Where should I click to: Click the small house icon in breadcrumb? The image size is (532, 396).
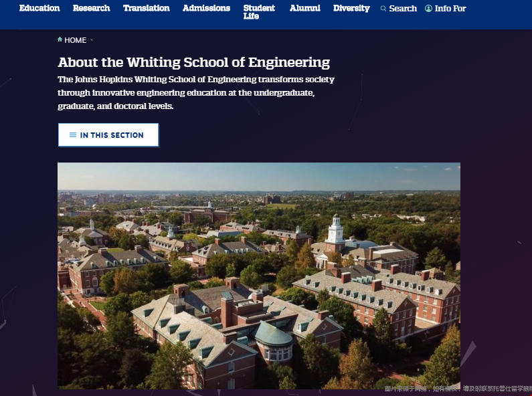tap(60, 39)
